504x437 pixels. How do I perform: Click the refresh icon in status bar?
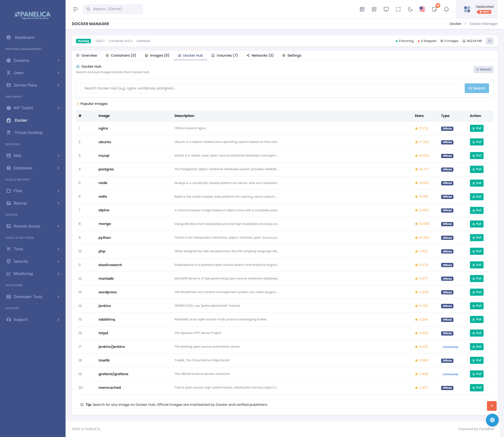click(x=490, y=41)
